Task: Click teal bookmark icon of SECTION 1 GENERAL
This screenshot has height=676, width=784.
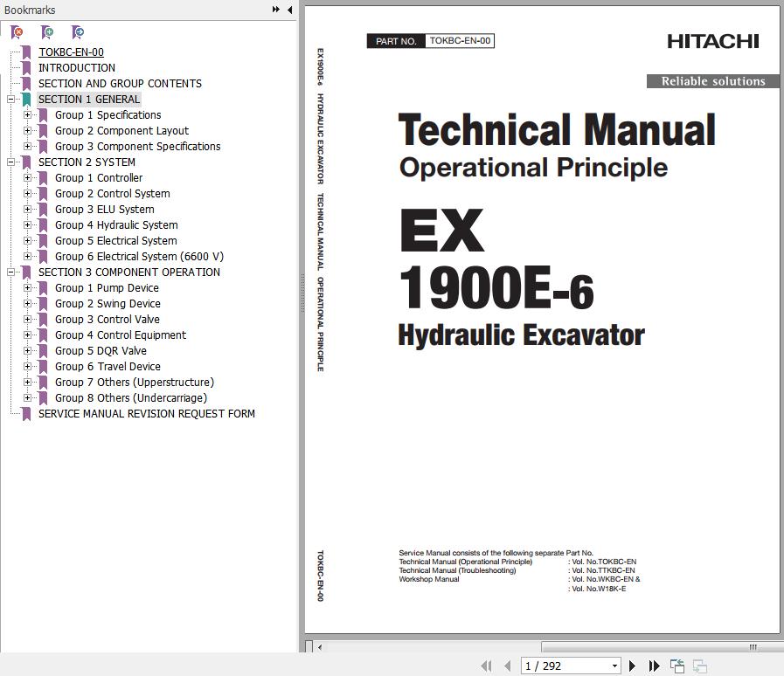Action: coord(27,100)
